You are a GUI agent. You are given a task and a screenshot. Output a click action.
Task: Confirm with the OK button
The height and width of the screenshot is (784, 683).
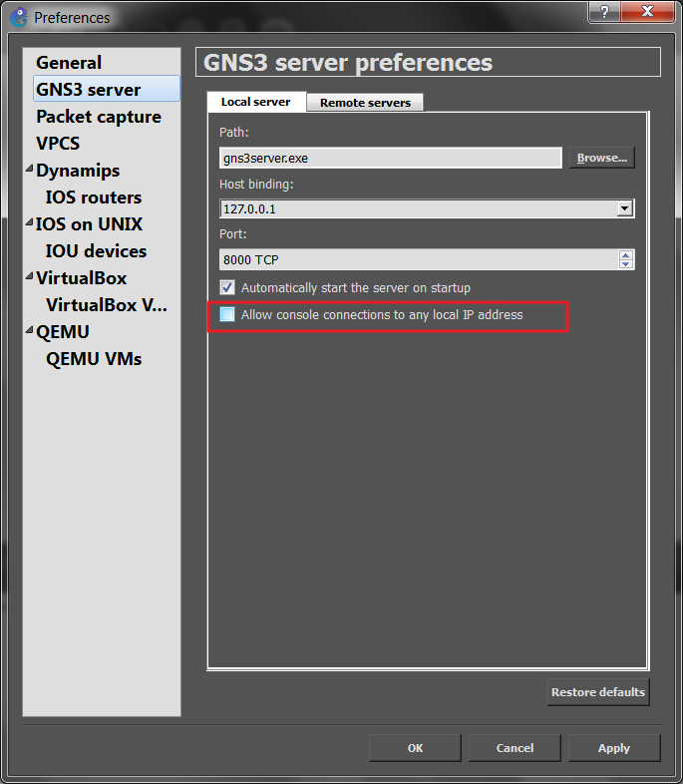[x=415, y=748]
